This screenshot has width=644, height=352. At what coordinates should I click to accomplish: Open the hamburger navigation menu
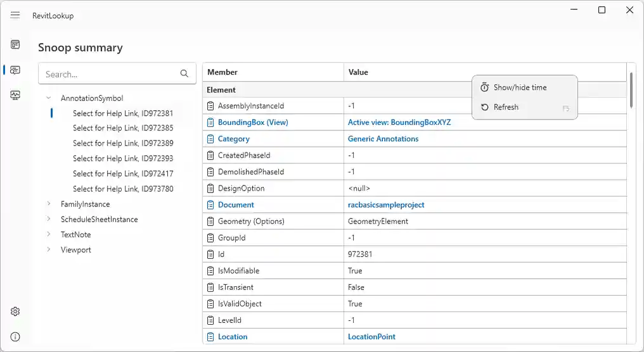click(x=15, y=15)
